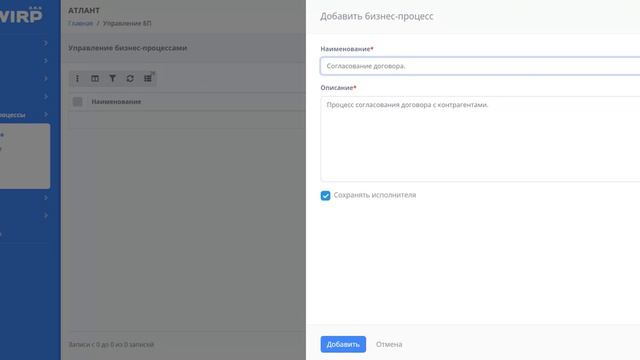Image resolution: width=640 pixels, height=360 pixels.
Task: Click the Наименование input field
Action: 480,66
